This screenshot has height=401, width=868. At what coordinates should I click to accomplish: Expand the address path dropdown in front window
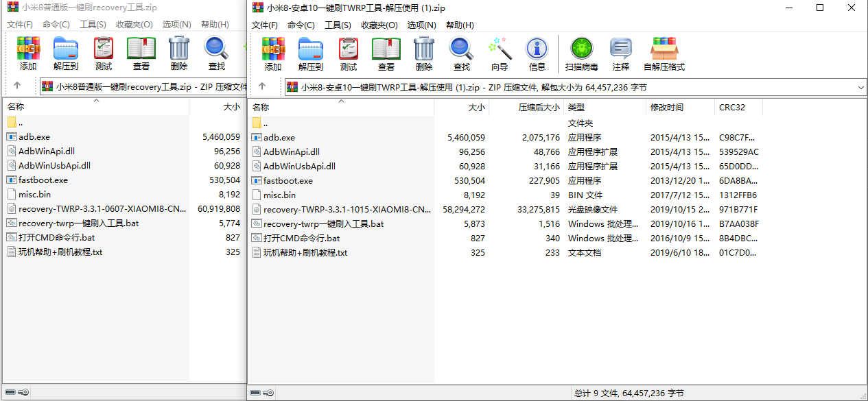click(861, 88)
